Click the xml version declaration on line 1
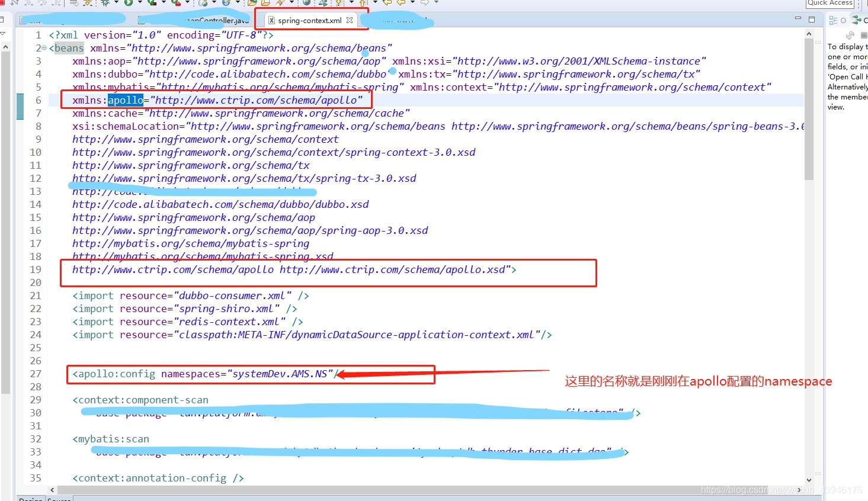 tap(161, 35)
